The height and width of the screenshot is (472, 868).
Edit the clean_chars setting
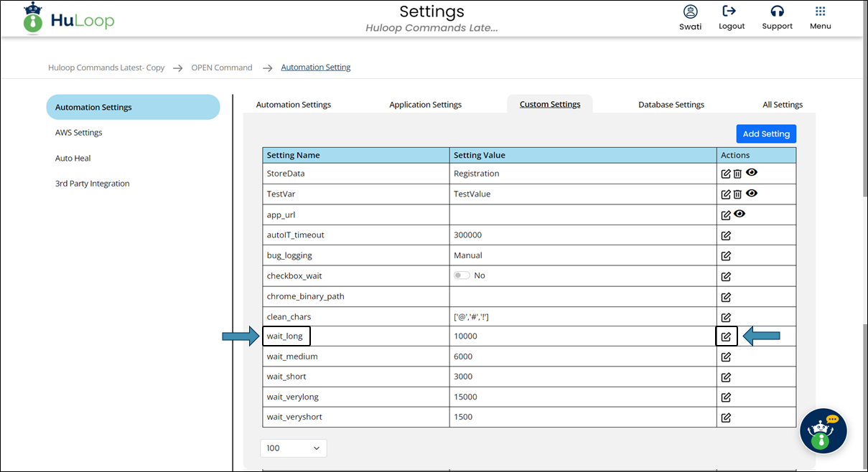[726, 317]
